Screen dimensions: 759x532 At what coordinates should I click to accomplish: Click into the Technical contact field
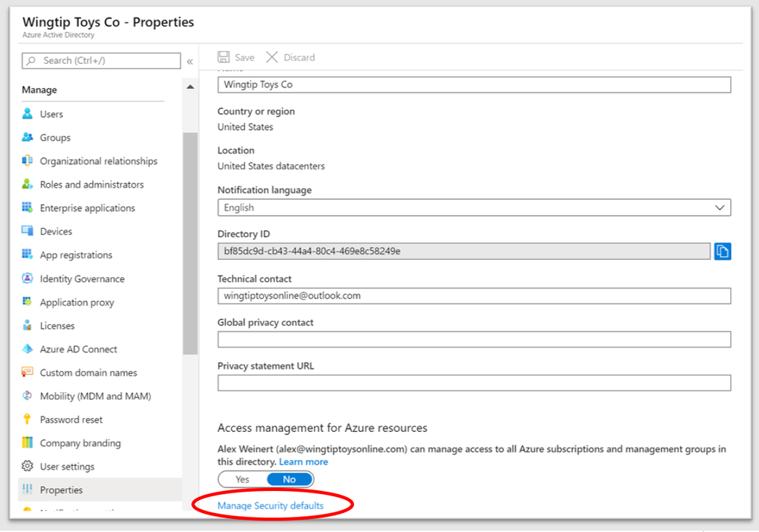click(474, 295)
